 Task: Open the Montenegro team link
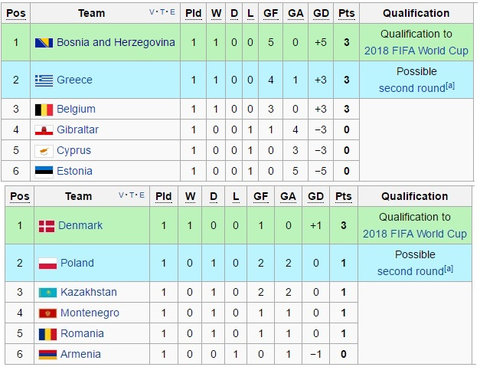pyautogui.click(x=90, y=313)
